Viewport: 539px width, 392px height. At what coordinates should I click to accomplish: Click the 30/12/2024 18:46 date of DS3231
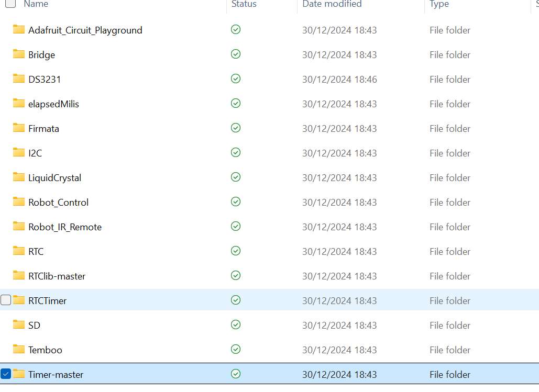[339, 80]
